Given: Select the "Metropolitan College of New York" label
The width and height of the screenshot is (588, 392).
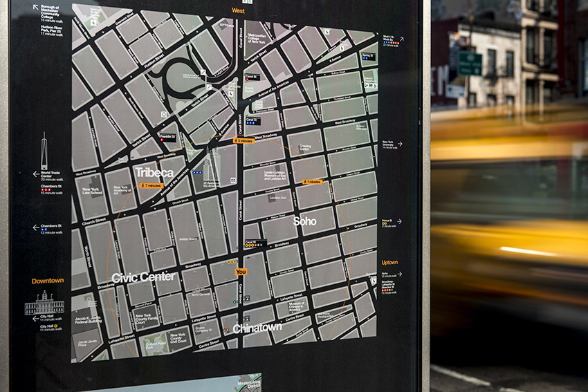Looking at the screenshot, I should pos(257,39).
